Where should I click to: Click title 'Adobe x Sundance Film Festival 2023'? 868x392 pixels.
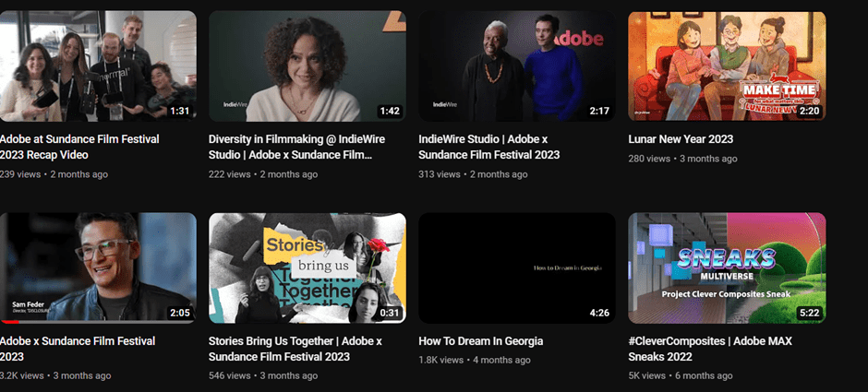click(78, 349)
